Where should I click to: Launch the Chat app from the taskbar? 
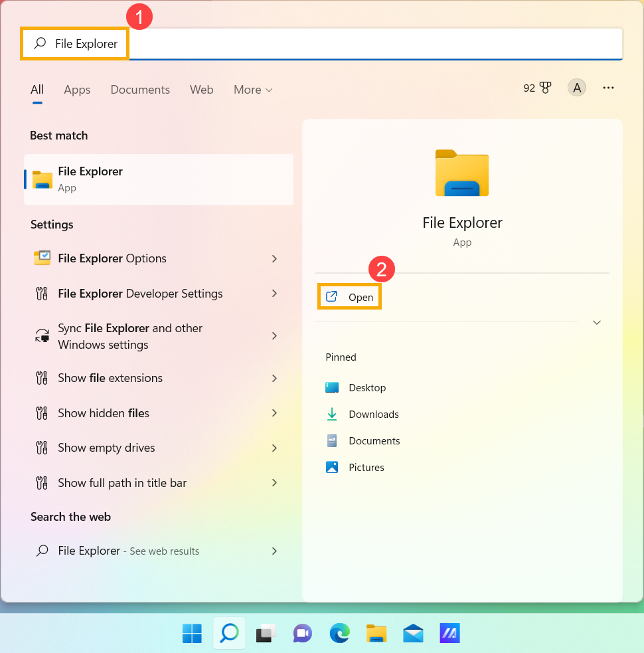point(303,634)
